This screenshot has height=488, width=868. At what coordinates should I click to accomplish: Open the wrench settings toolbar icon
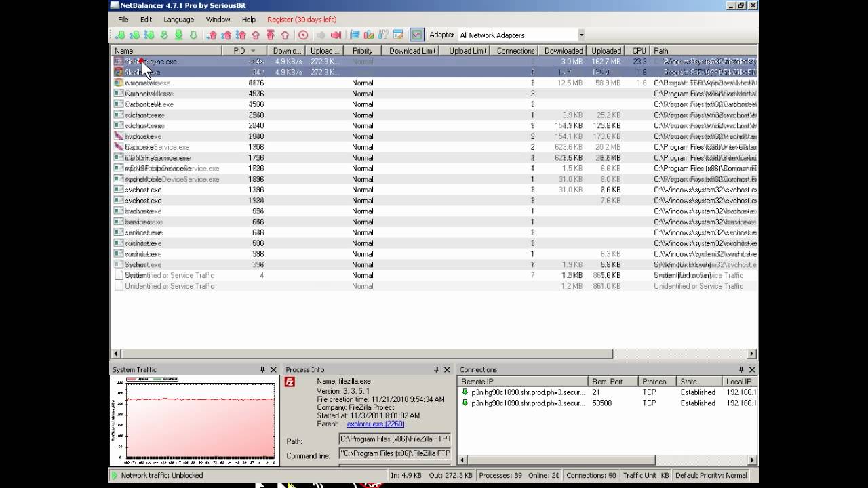click(x=383, y=35)
